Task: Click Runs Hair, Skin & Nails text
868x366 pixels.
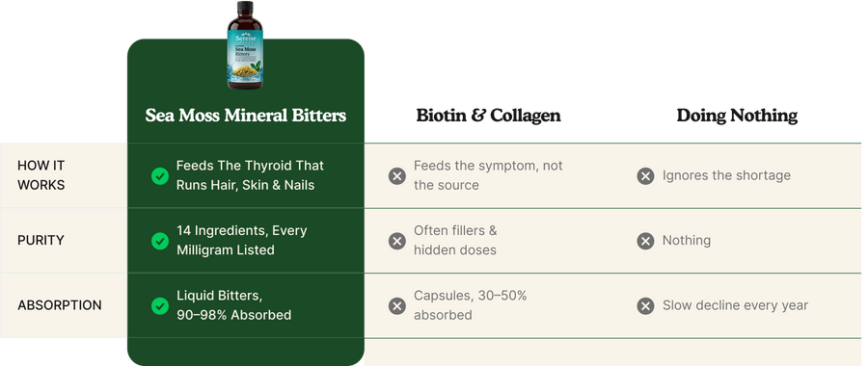Action: pyautogui.click(x=245, y=185)
